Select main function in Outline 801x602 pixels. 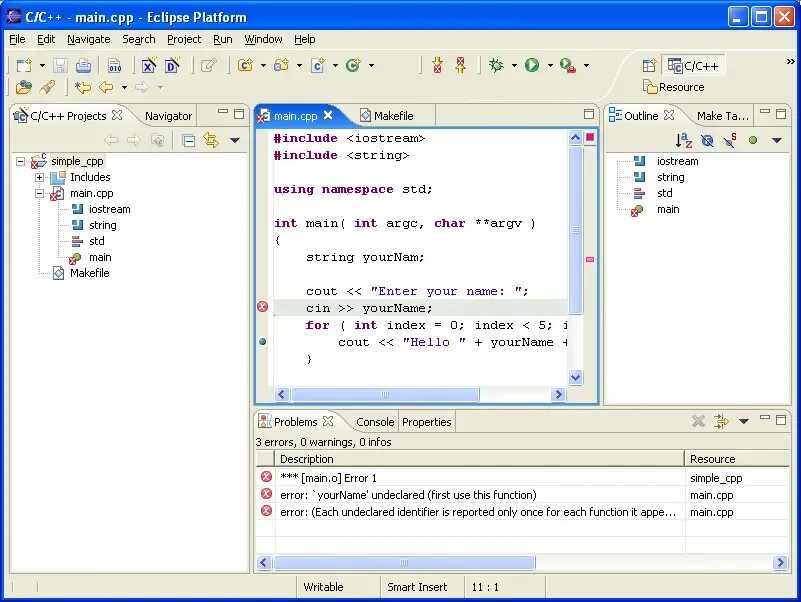668,210
